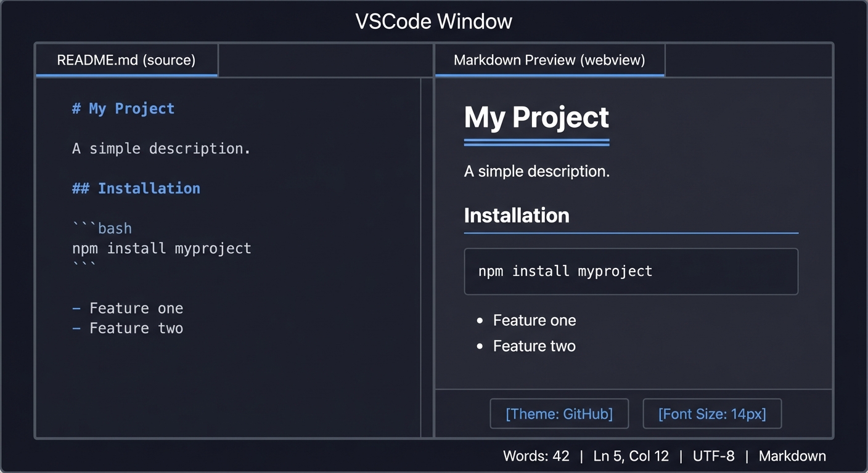Switch to the Markdown Preview webview tab
868x473 pixels.
point(549,60)
